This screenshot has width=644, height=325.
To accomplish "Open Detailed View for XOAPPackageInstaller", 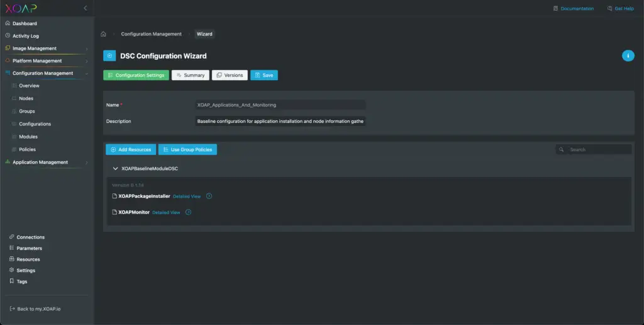I will [187, 197].
